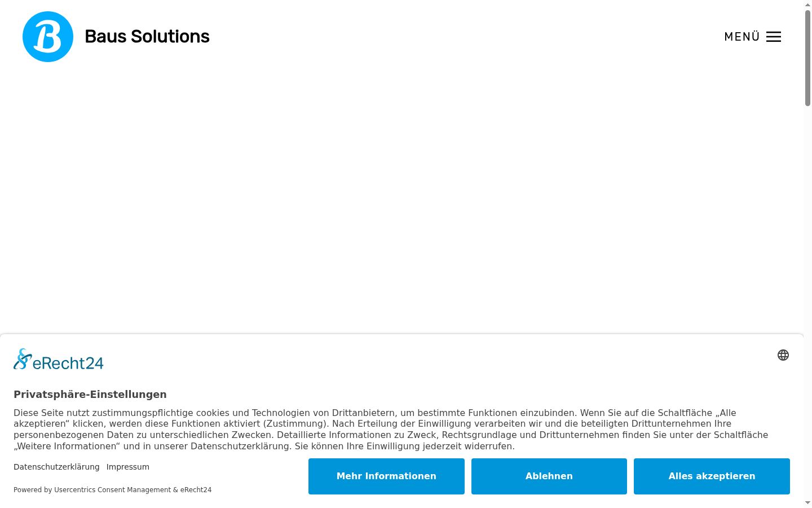Image resolution: width=812 pixels, height=508 pixels.
Task: Click the scrollbar down arrow
Action: (x=807, y=503)
